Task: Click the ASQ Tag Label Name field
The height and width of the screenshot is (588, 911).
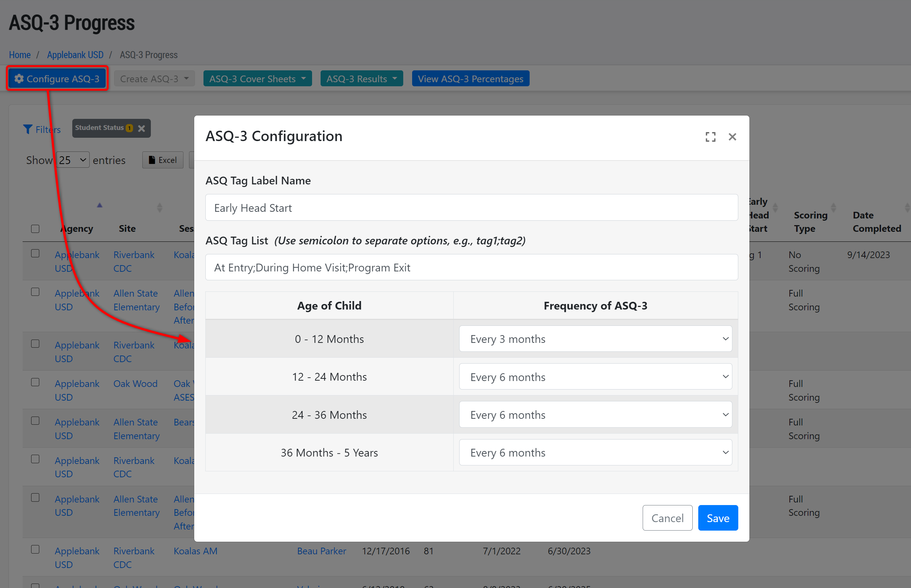Action: (x=471, y=208)
